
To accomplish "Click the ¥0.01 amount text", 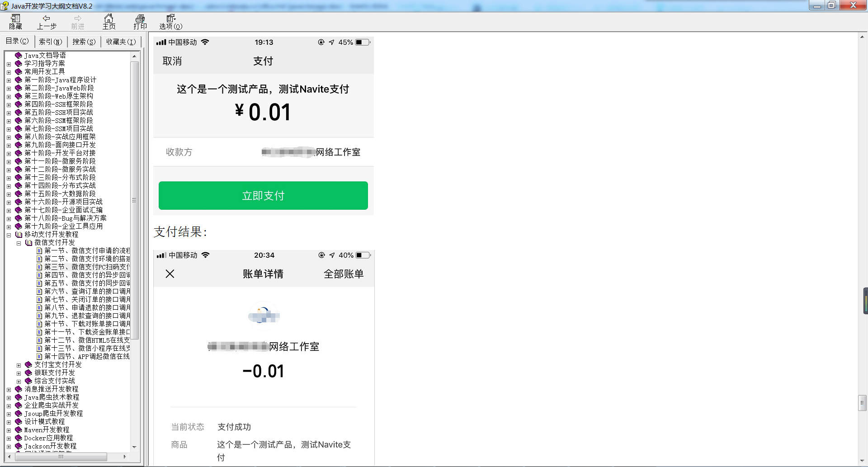I will click(263, 112).
